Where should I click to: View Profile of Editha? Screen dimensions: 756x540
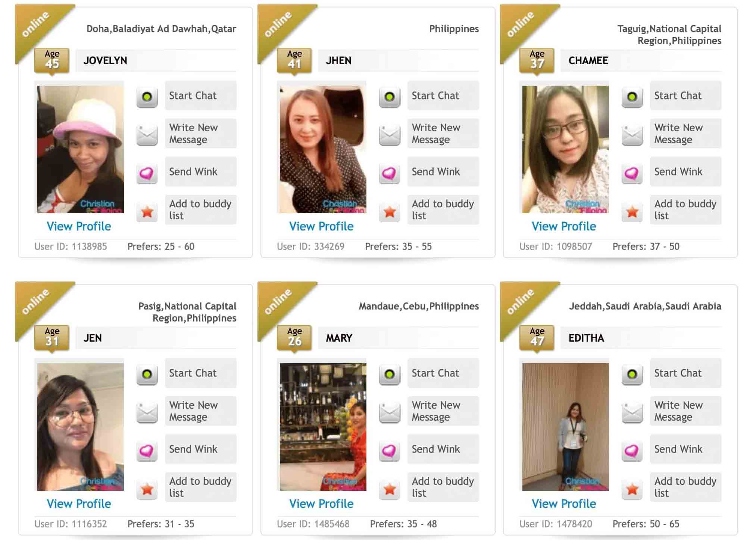(x=564, y=504)
